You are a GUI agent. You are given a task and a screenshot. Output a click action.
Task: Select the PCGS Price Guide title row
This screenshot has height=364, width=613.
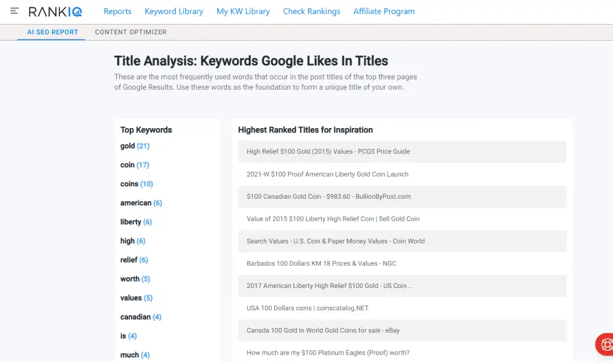[x=328, y=151]
